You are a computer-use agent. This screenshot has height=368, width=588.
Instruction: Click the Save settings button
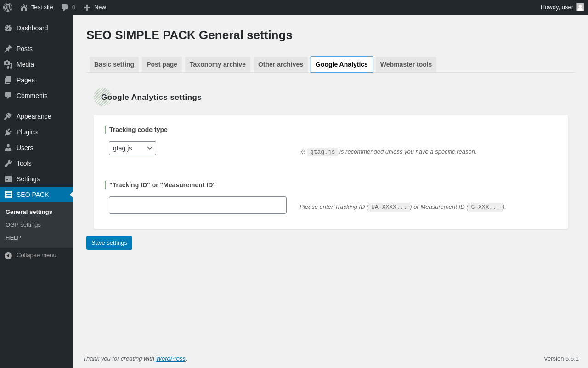[x=109, y=243]
